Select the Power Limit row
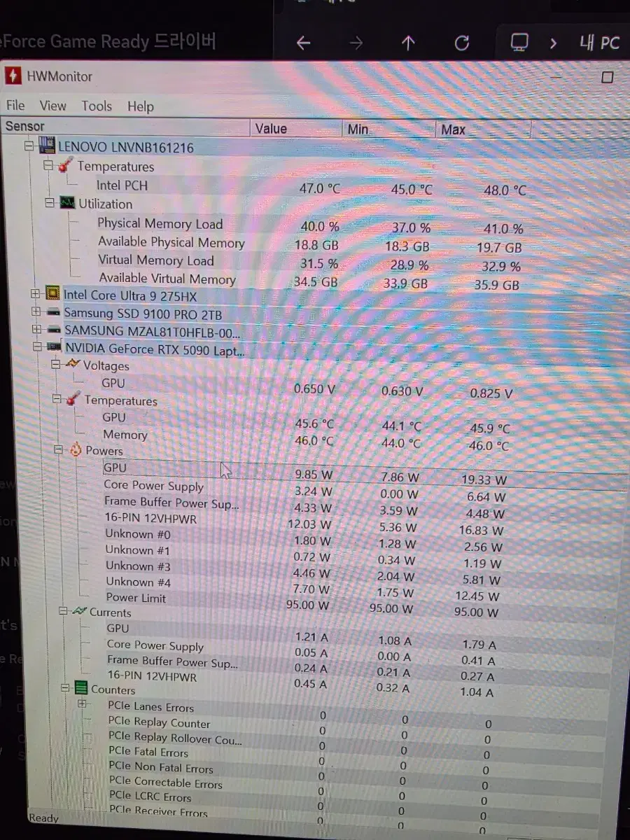The width and height of the screenshot is (630, 840). point(136,598)
